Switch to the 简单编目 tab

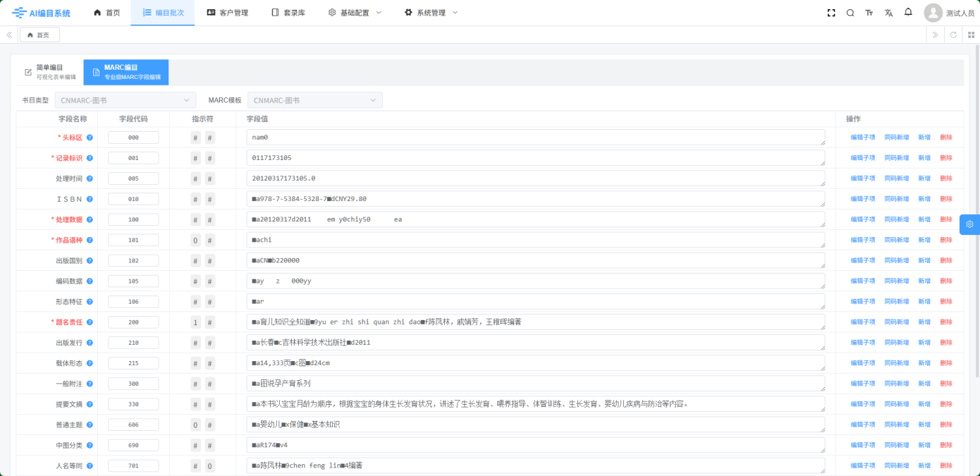tap(50, 72)
